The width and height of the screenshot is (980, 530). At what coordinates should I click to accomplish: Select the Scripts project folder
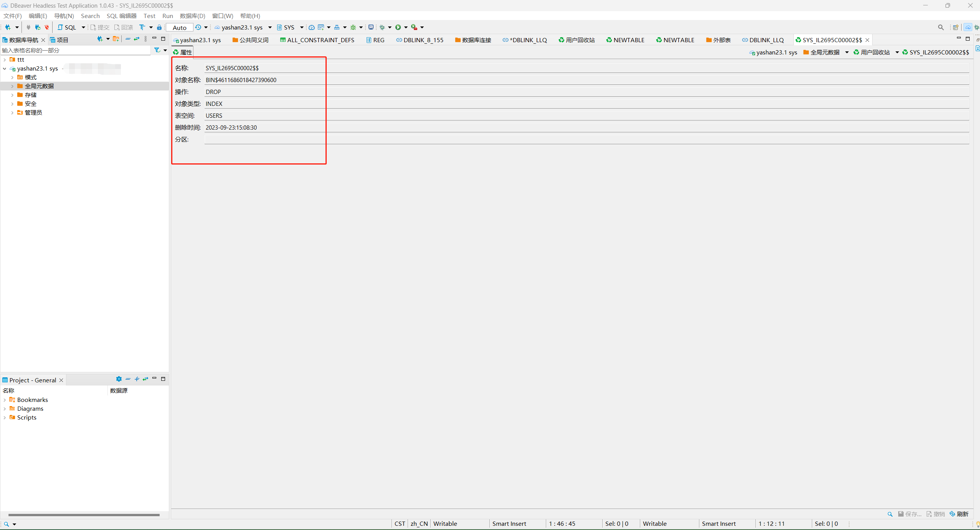(x=23, y=417)
